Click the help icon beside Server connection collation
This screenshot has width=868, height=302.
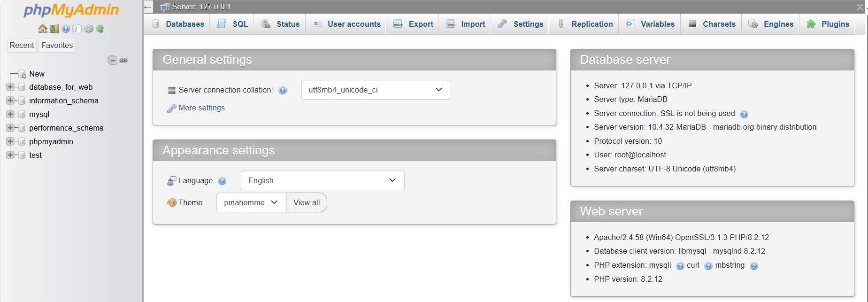283,90
